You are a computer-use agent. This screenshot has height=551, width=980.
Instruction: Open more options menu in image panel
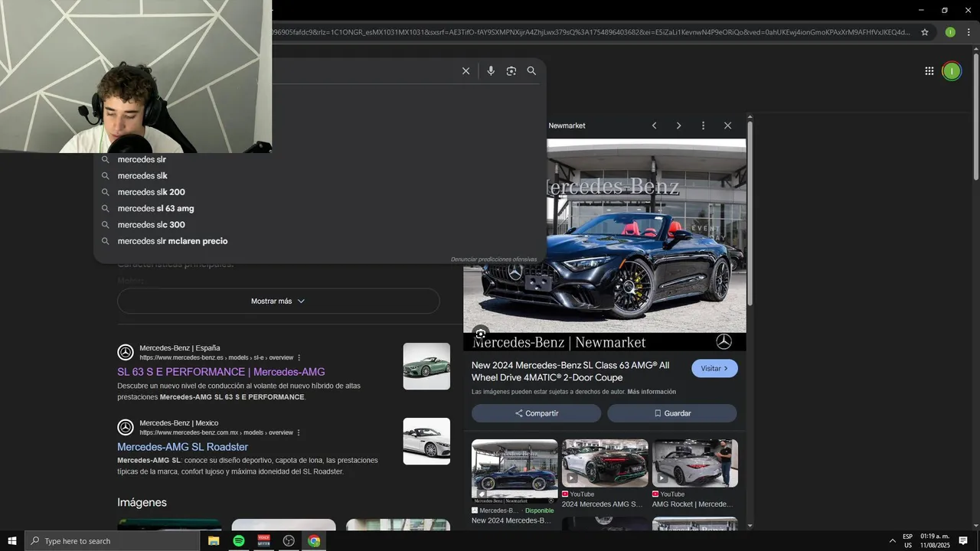(x=703, y=126)
